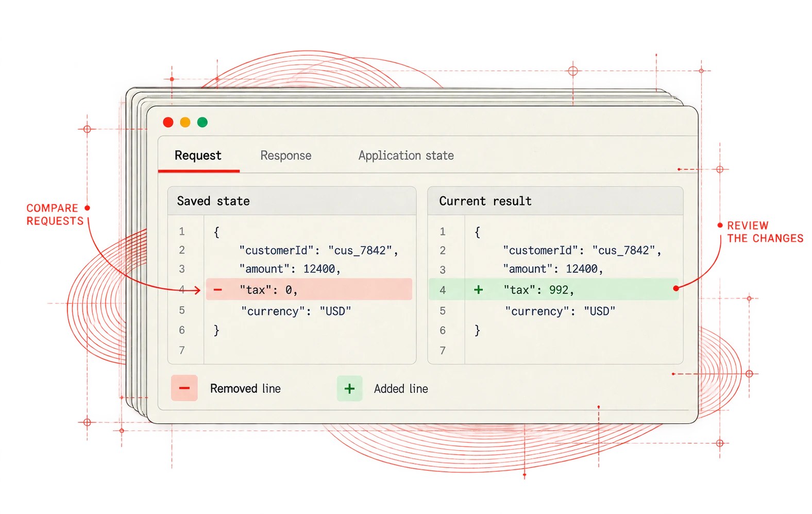Click the green maximize window dot
This screenshot has width=812, height=514.
(202, 122)
